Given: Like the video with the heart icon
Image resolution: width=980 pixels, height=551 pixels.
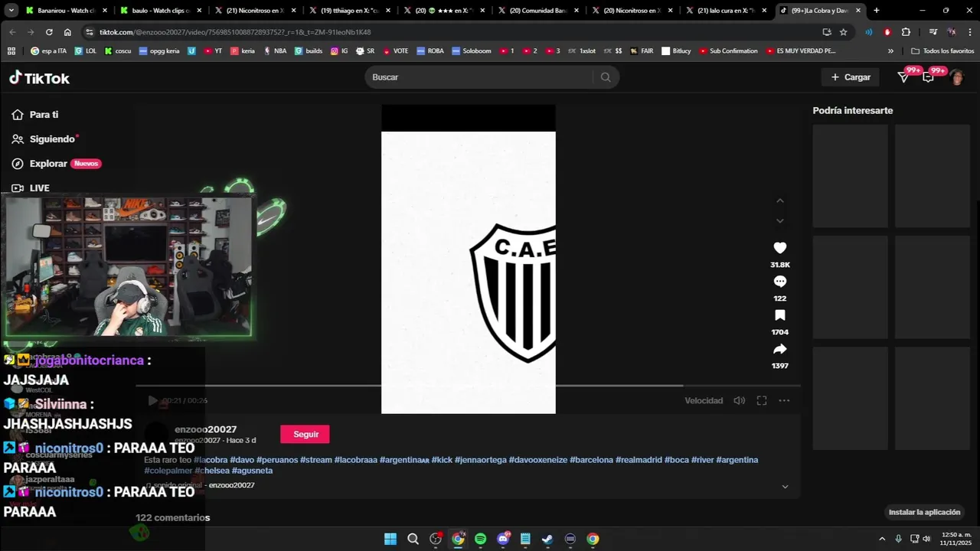Looking at the screenshot, I should click(x=780, y=248).
